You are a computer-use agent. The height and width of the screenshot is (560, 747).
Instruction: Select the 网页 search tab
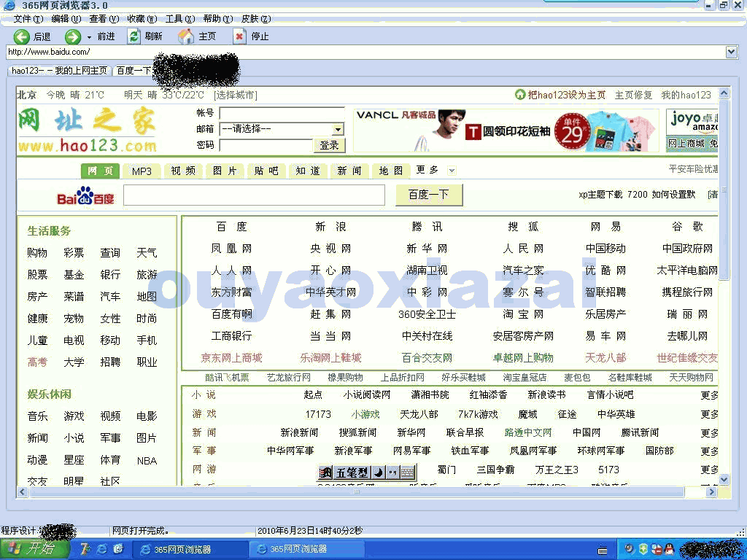click(x=100, y=171)
